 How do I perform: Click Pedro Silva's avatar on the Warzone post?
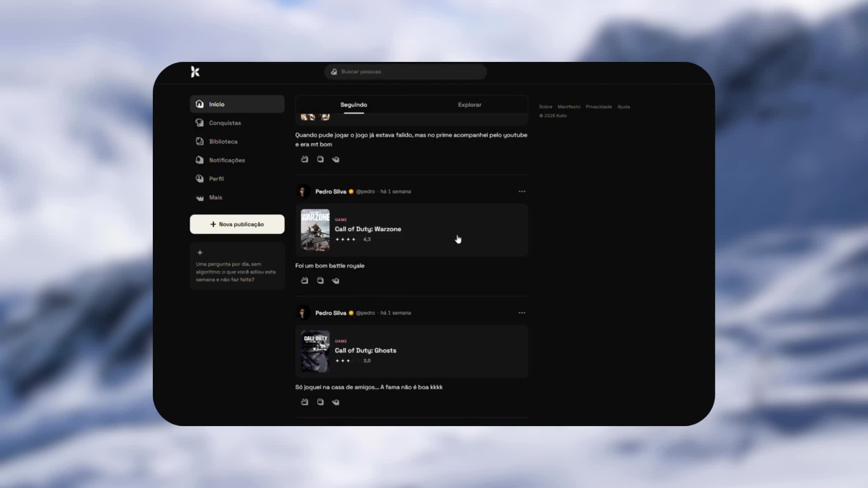pyautogui.click(x=303, y=192)
